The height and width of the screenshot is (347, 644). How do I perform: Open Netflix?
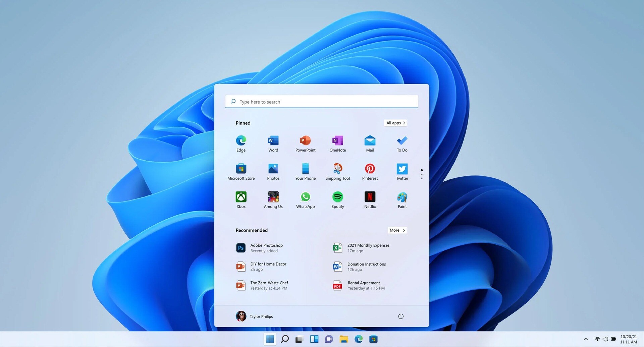[370, 200]
